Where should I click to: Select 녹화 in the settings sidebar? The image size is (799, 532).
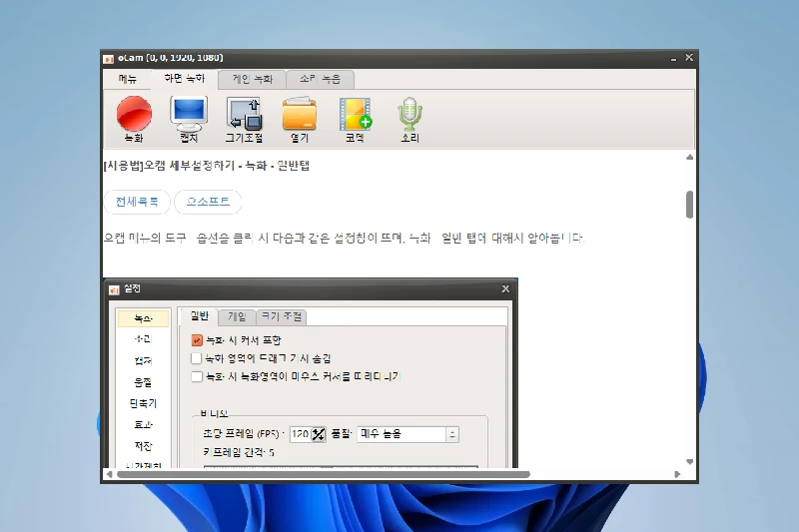point(143,318)
